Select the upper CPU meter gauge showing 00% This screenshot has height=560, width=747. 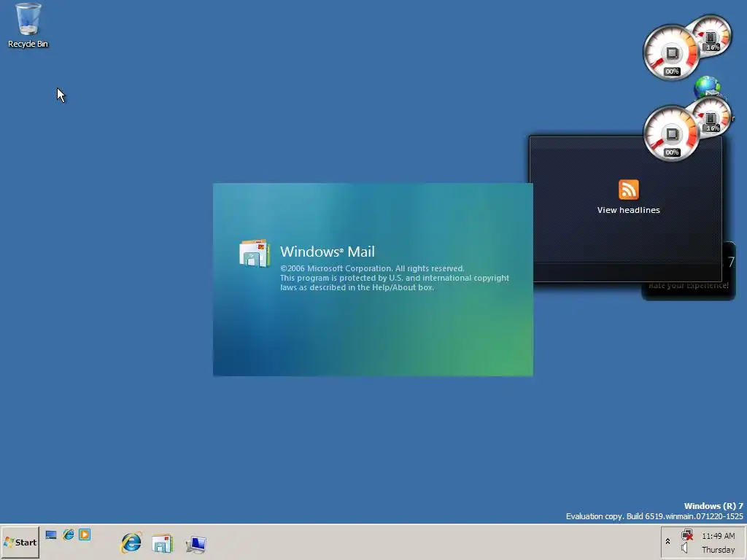coord(671,52)
